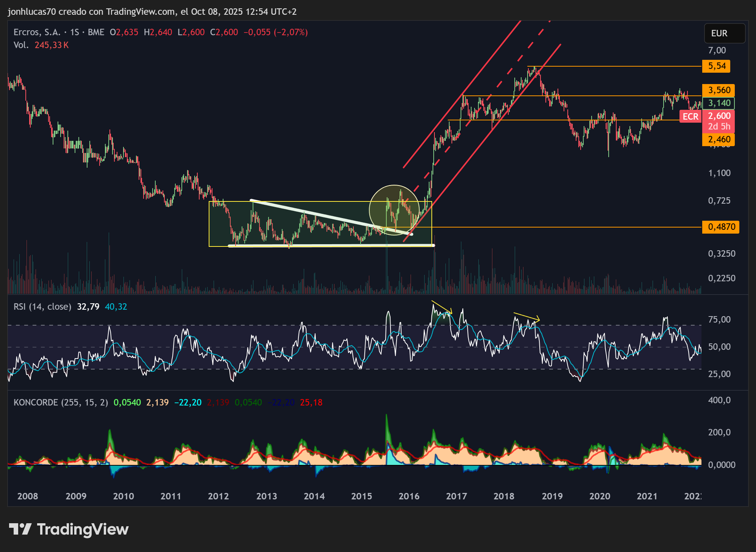Select the yellow consolidation rectangle
The width and height of the screenshot is (756, 552).
tap(320, 224)
